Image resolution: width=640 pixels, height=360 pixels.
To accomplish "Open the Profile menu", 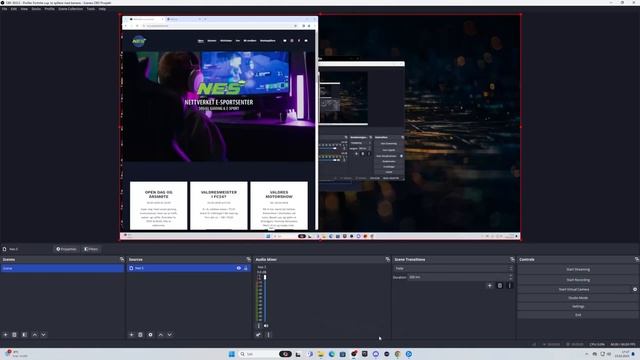I will [49, 9].
